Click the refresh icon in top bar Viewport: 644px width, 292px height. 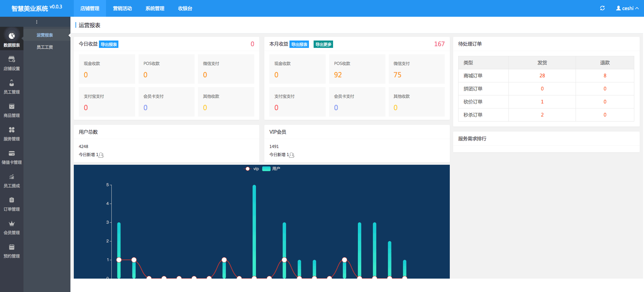tap(602, 8)
